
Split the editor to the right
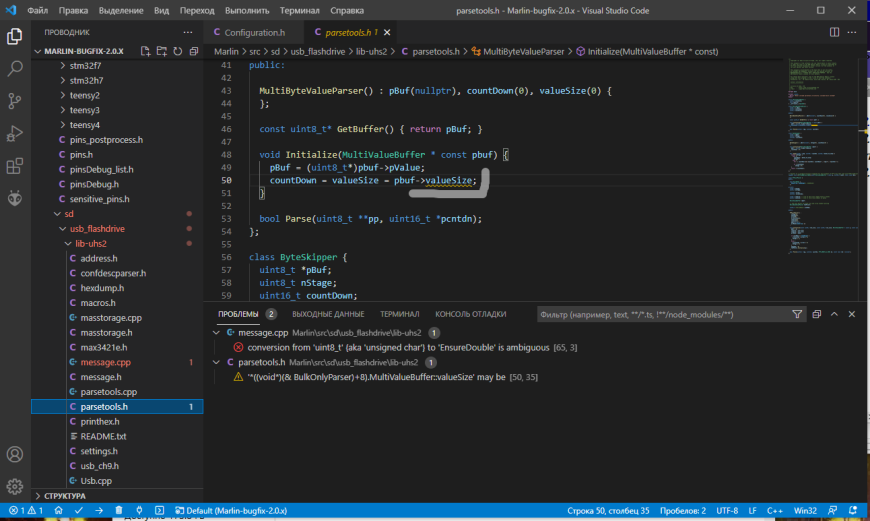point(834,32)
